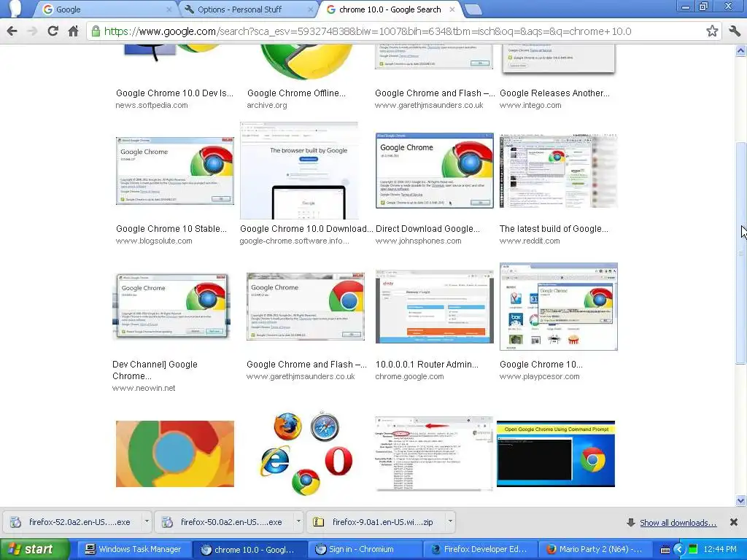Open the home page button
Screen dimensions: 747x560
tap(73, 31)
